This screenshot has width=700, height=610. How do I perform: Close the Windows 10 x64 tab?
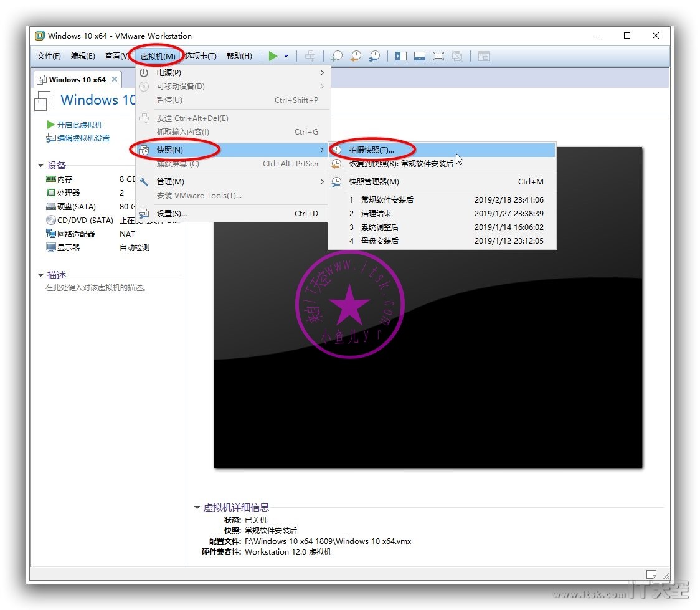pyautogui.click(x=115, y=79)
